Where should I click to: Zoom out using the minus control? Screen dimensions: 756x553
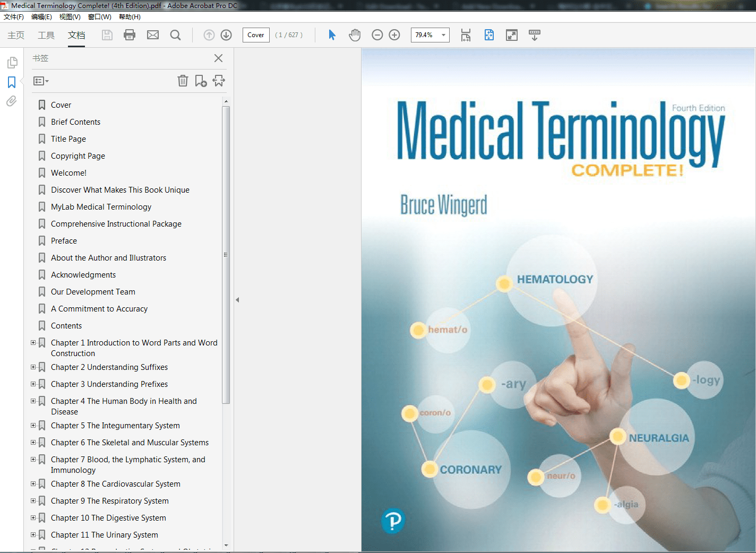click(377, 34)
